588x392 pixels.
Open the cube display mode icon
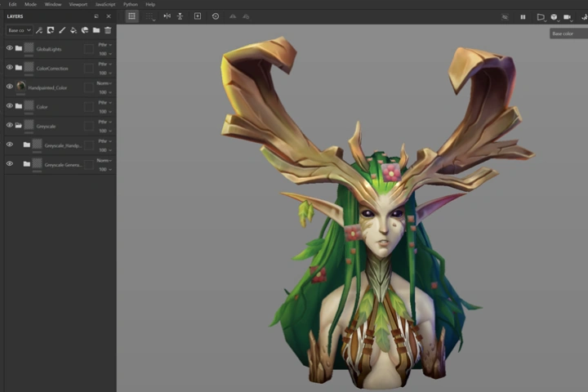coord(555,17)
